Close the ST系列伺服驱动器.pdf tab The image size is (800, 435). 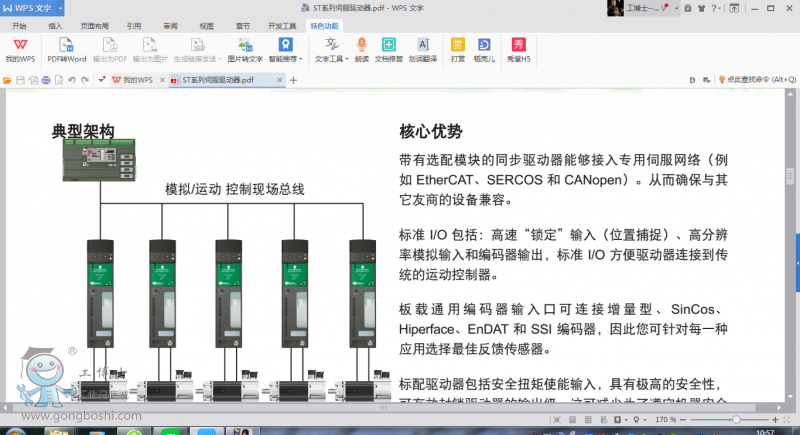(278, 79)
